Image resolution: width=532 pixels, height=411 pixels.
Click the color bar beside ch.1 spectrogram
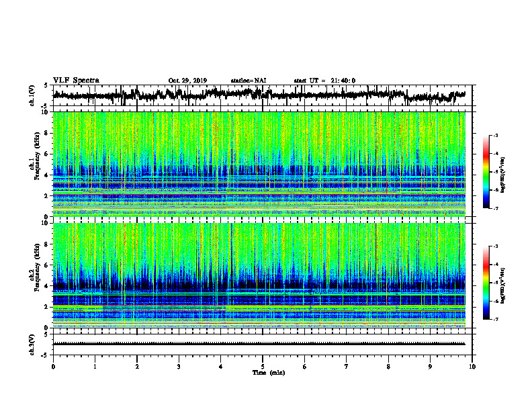(x=486, y=172)
